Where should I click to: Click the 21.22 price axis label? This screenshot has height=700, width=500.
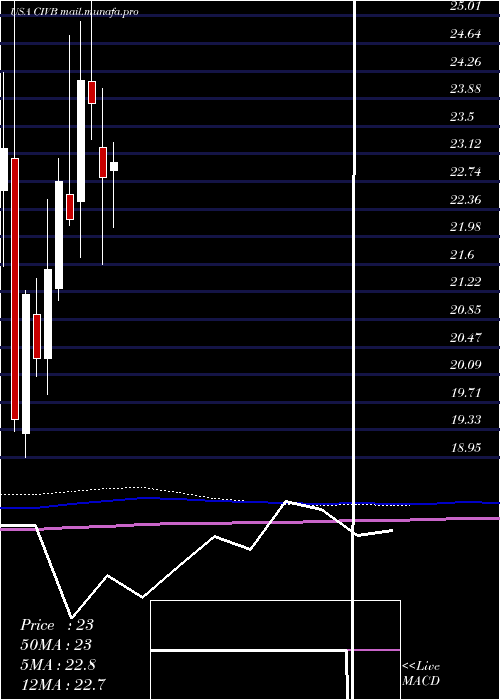click(x=466, y=282)
